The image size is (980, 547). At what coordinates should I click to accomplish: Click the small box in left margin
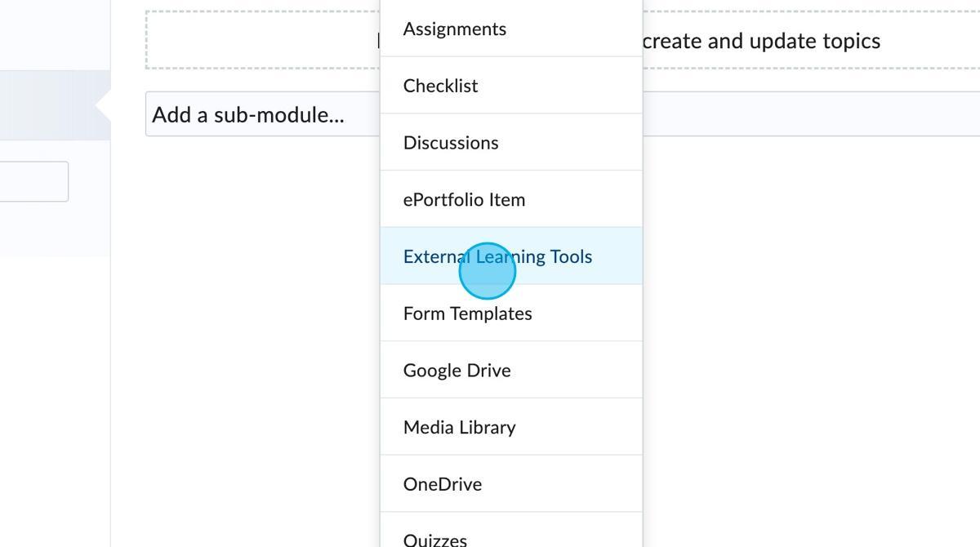[x=33, y=181]
